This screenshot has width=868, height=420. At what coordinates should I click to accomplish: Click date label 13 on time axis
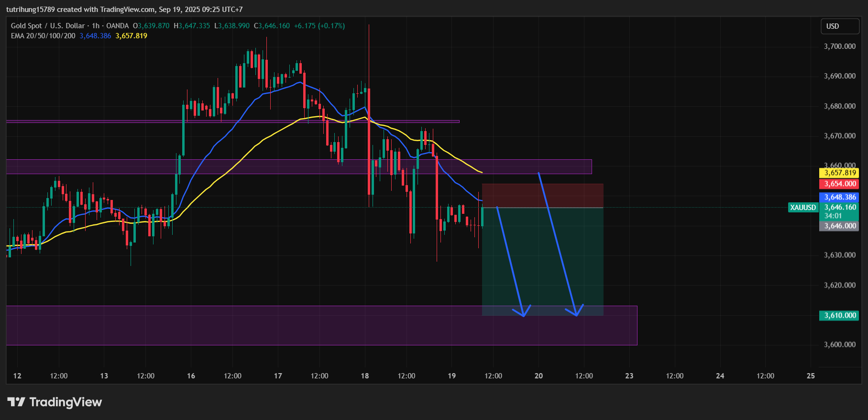click(104, 376)
